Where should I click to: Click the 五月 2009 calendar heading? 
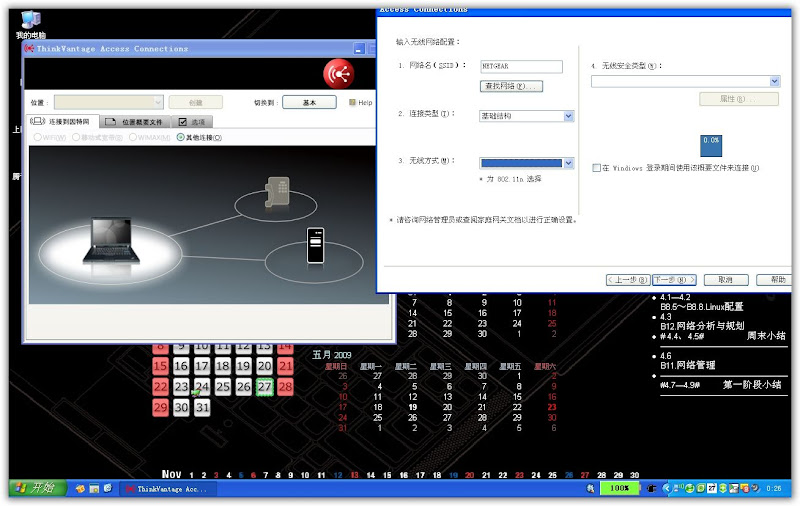point(332,355)
